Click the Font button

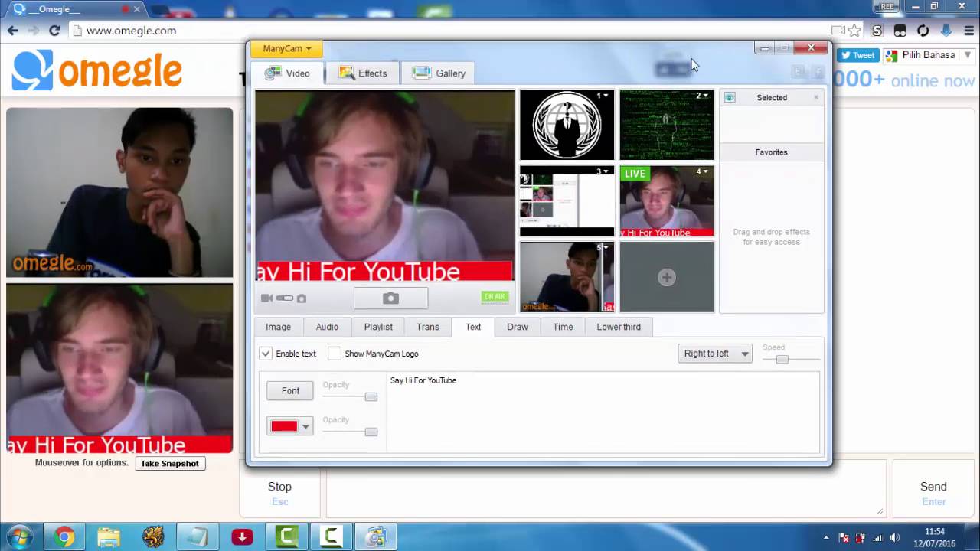click(x=290, y=390)
